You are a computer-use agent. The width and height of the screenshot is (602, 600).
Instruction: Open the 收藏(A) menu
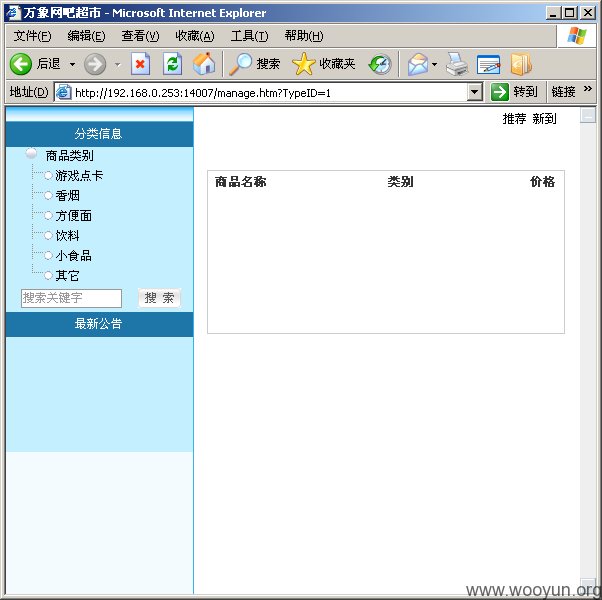coord(195,36)
